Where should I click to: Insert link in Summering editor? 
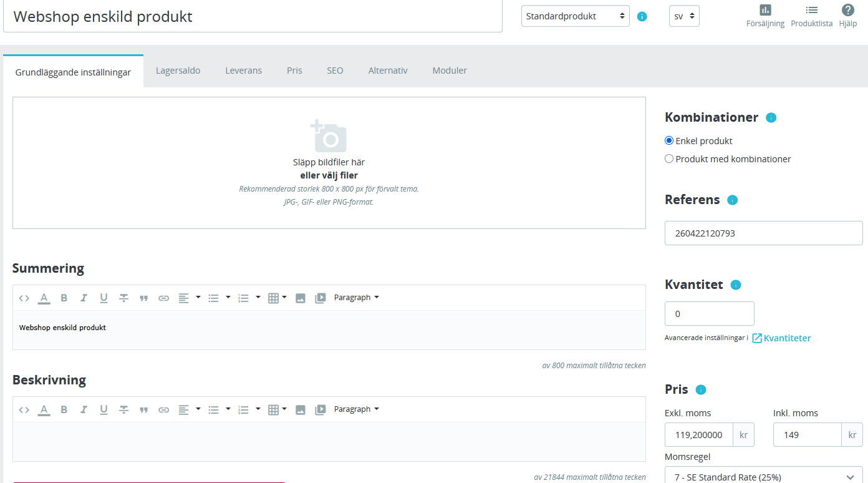[x=163, y=298]
